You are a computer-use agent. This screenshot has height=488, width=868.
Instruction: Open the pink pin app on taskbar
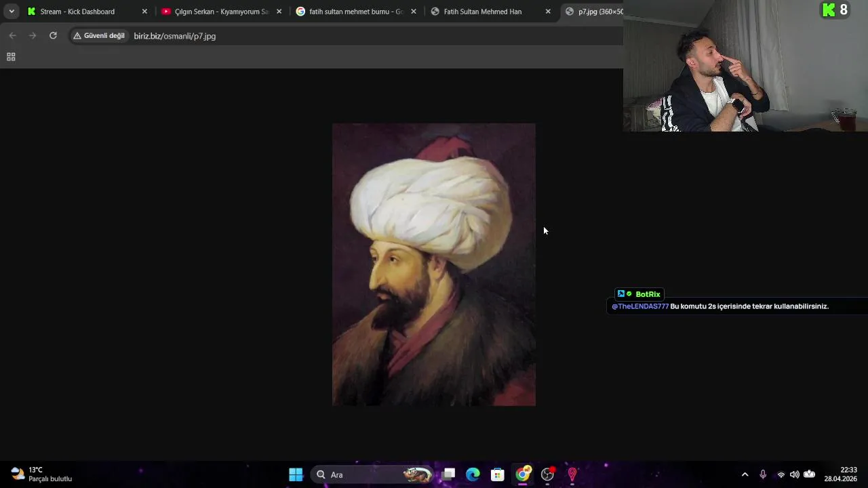tap(572, 474)
